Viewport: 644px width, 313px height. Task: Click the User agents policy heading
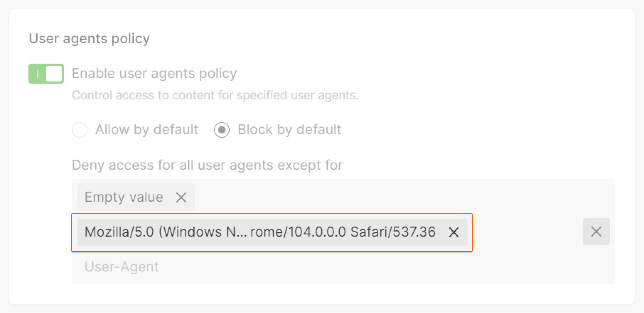click(x=89, y=38)
